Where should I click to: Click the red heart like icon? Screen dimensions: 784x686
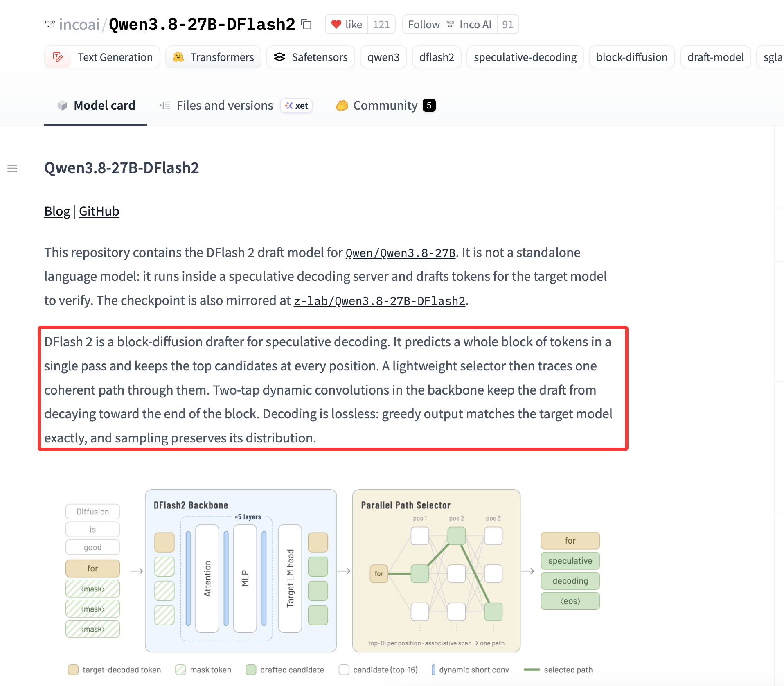click(x=336, y=25)
